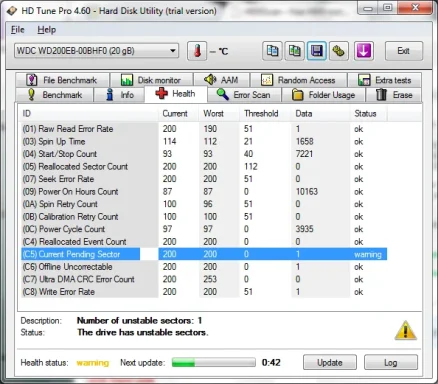The width and height of the screenshot is (438, 384).
Task: Click the data value 3935
Action: click(x=304, y=229)
